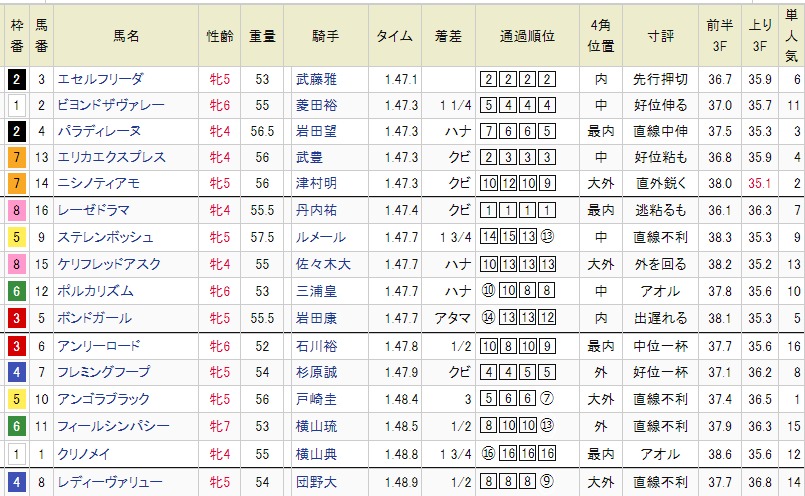Click the horse name ビヨンドザヴァレー
This screenshot has height=496, width=805.
[109, 105]
